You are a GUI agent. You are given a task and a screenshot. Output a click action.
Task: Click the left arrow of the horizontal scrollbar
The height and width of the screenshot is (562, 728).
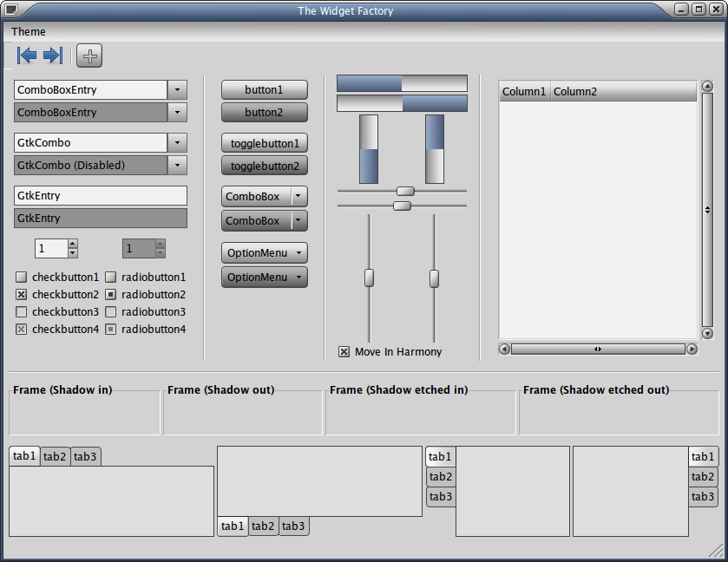coord(504,349)
